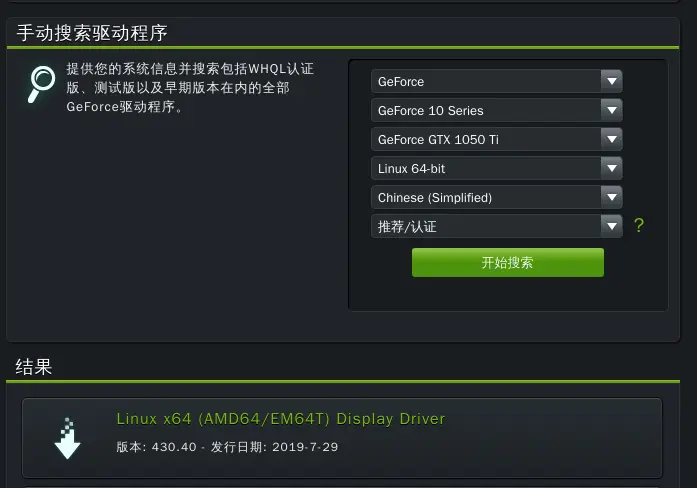Expand the Chinese (Simplified) language dropdown arrow
The image size is (697, 488).
[612, 197]
